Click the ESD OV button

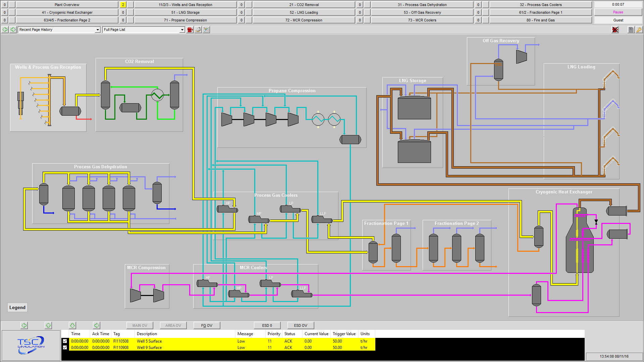tap(301, 325)
